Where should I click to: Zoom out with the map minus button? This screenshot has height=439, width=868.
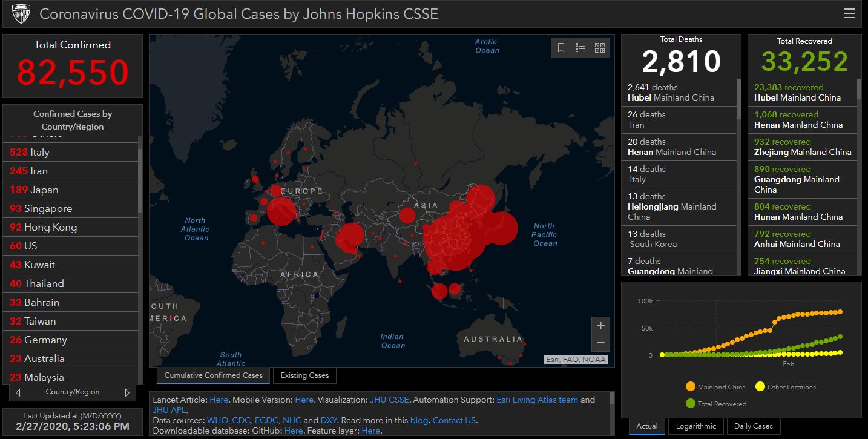[600, 343]
